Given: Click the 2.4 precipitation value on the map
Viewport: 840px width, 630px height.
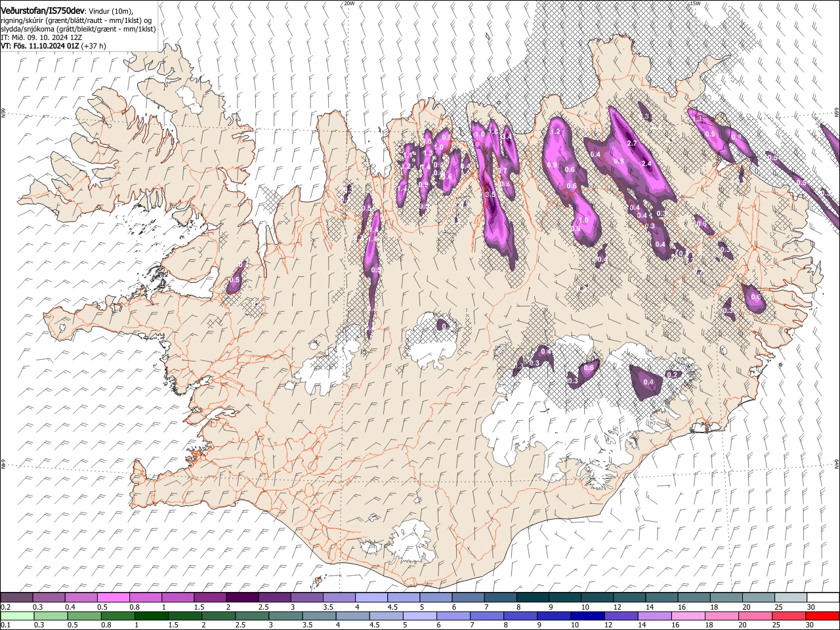Looking at the screenshot, I should [x=646, y=163].
